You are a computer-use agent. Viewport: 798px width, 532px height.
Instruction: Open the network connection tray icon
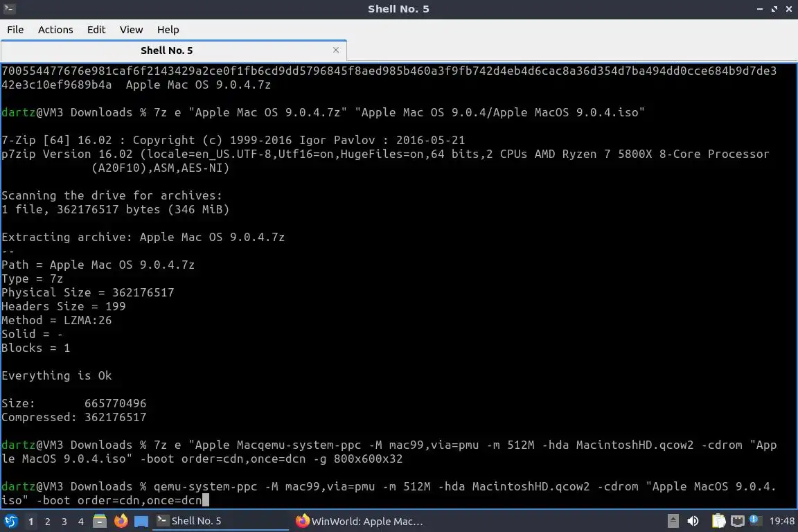[x=738, y=521]
